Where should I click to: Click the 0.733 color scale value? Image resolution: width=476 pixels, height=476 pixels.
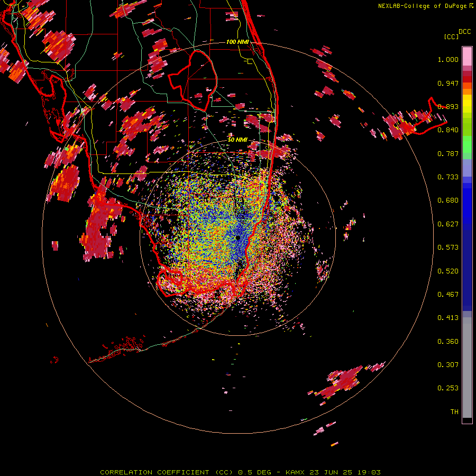tap(448, 177)
